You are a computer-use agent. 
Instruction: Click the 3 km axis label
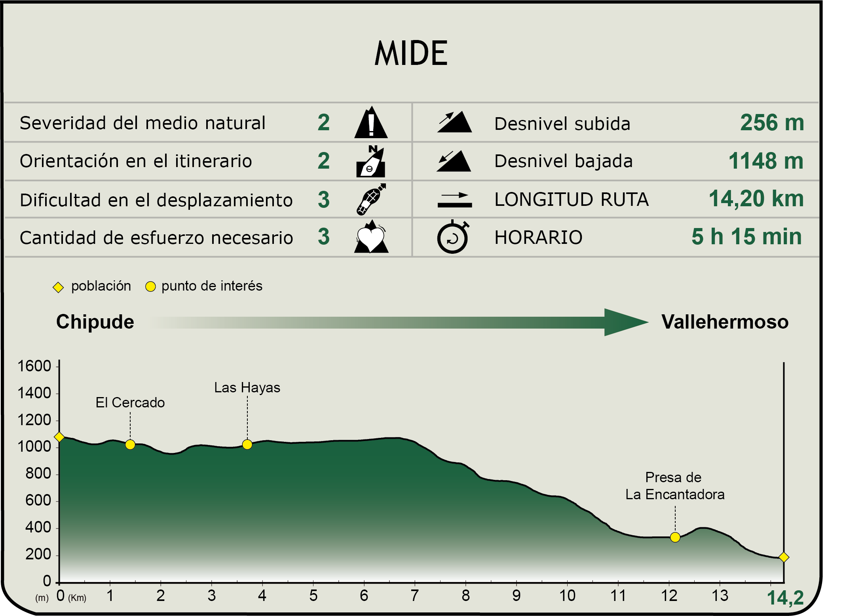point(211,595)
